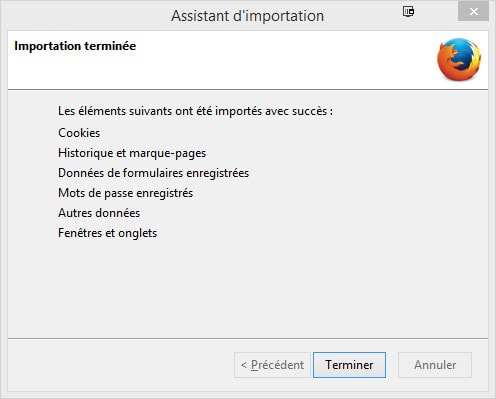Click the Firefox logo in the header
Image resolution: width=496 pixels, height=399 pixels.
pos(459,59)
